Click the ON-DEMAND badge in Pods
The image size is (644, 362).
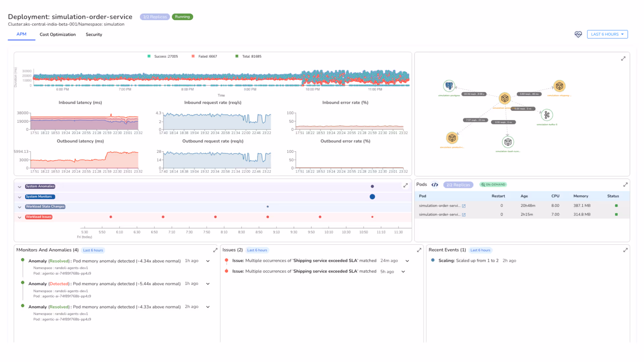tap(493, 185)
